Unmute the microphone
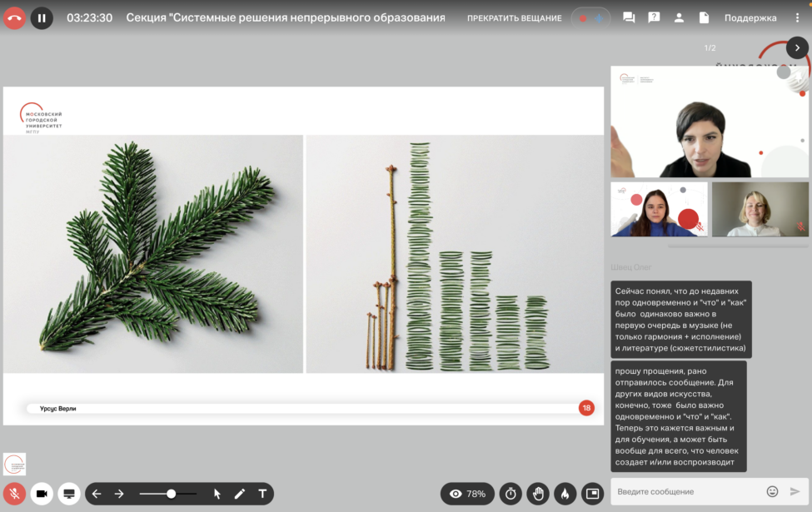This screenshot has width=812, height=512. point(14,494)
